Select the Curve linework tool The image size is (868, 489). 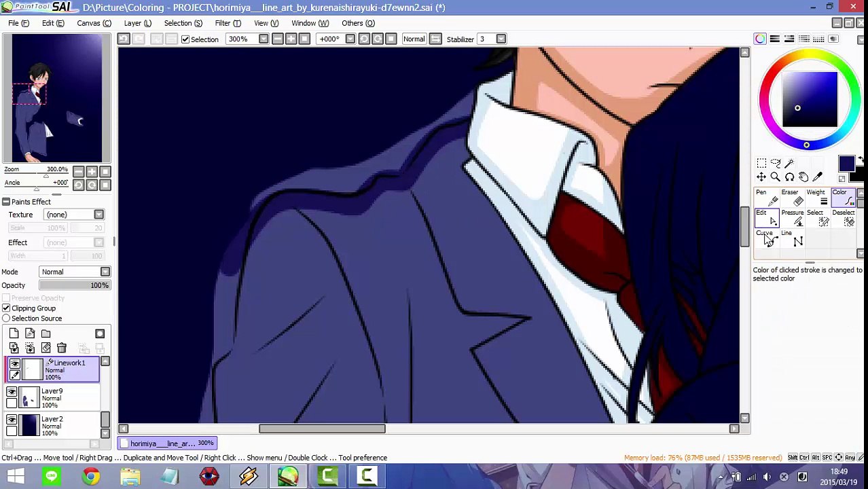pyautogui.click(x=767, y=239)
